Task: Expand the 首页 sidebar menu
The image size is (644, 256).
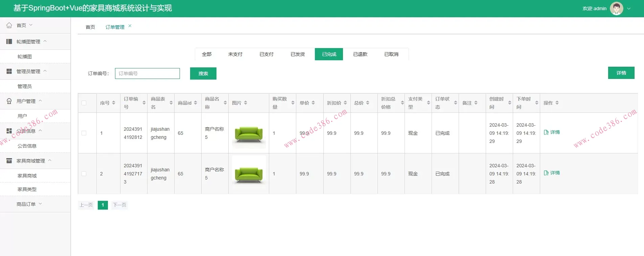Action: point(35,25)
